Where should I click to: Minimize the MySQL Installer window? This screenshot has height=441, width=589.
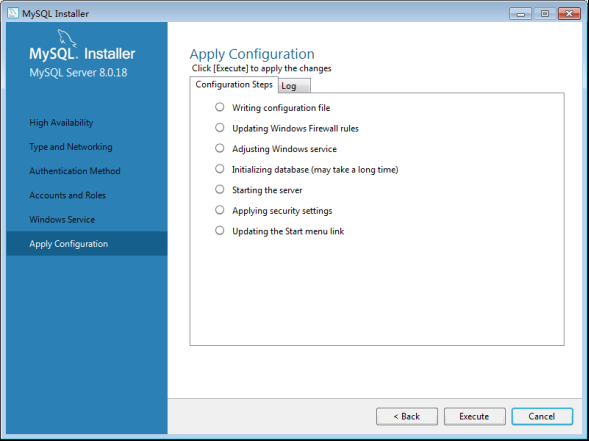click(520, 14)
